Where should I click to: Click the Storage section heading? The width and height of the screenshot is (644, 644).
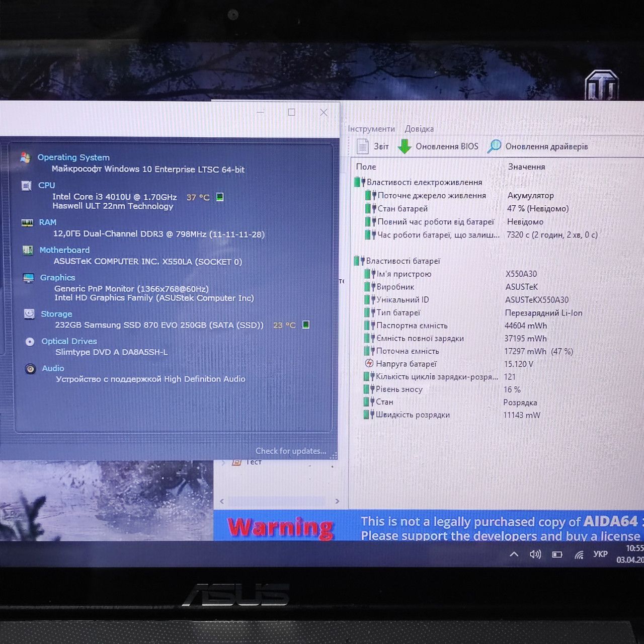[x=56, y=314]
